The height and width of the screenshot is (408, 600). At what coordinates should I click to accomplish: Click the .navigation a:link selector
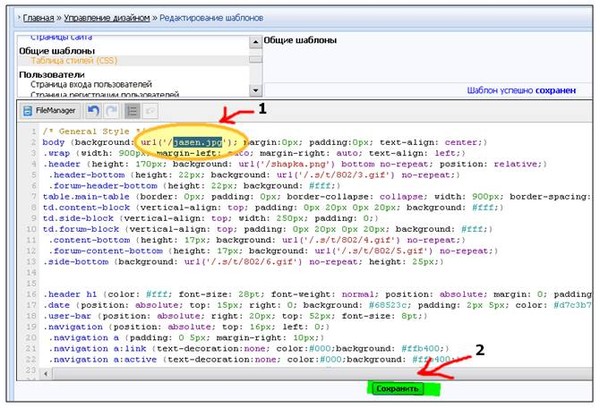coord(98,349)
